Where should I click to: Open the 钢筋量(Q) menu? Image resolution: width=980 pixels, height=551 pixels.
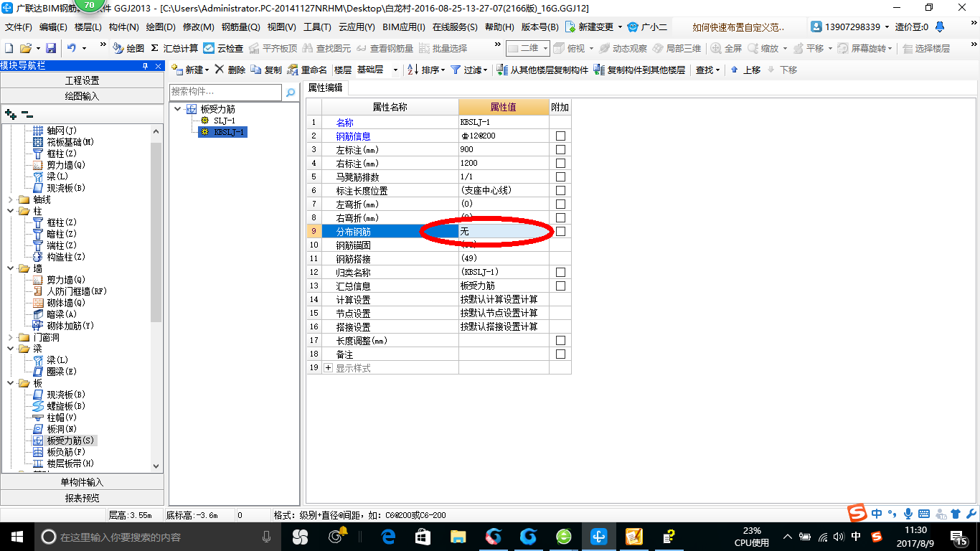point(240,27)
